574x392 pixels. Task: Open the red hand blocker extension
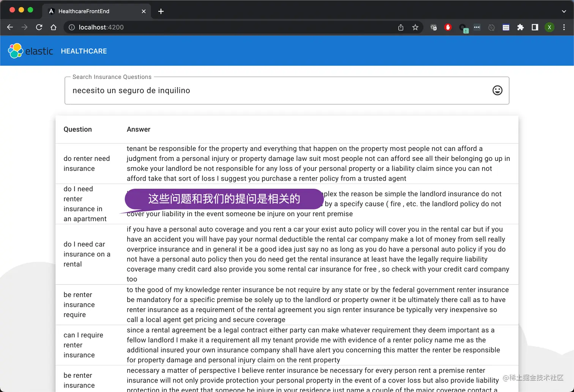[448, 27]
